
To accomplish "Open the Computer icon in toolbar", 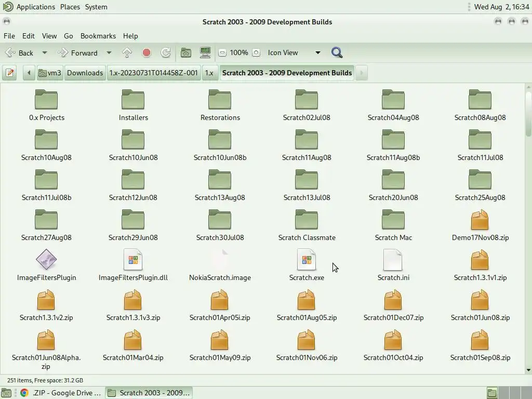I will [205, 52].
